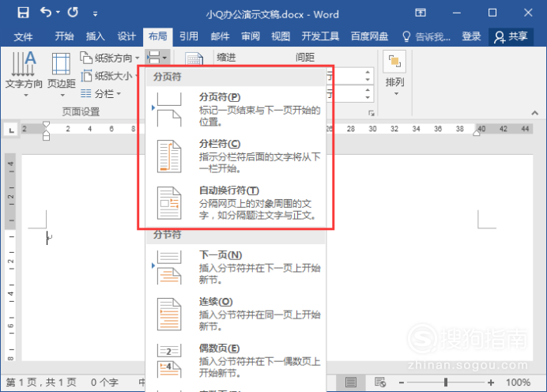The width and height of the screenshot is (547, 392).
Task: Select 分栏符(C) column break option
Action: tap(236, 156)
